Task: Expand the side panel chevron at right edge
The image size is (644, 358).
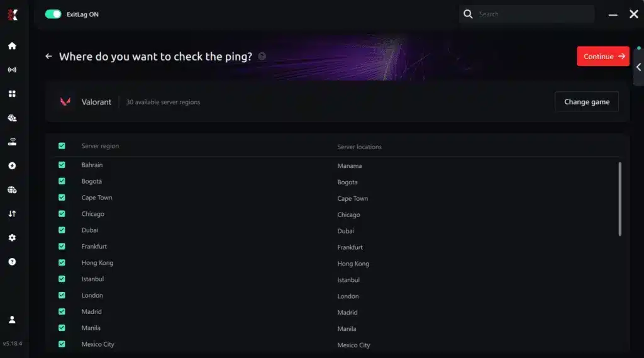Action: coord(639,67)
